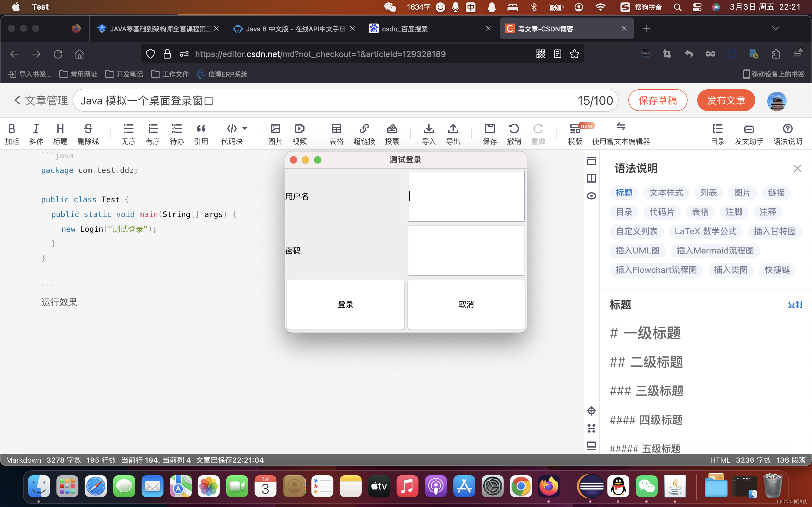Open the Firefox tab overview dropdown
The image size is (812, 507).
776,28
